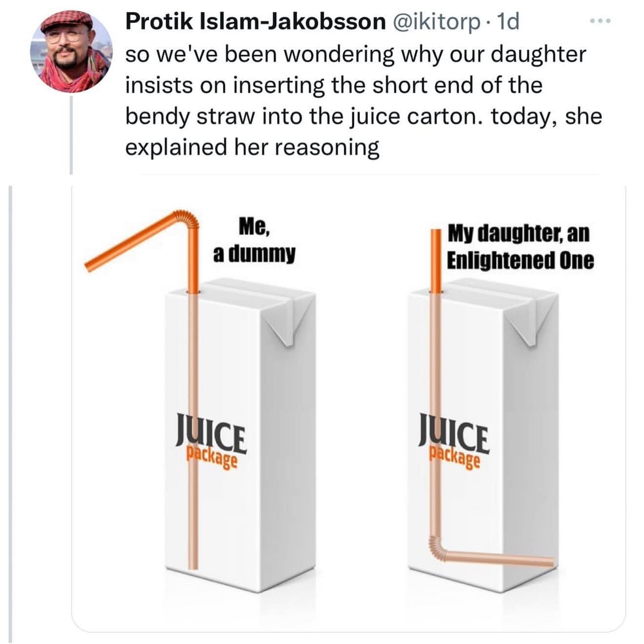The height and width of the screenshot is (644, 644).
Task: Click the 1d timestamp
Action: tap(507, 21)
